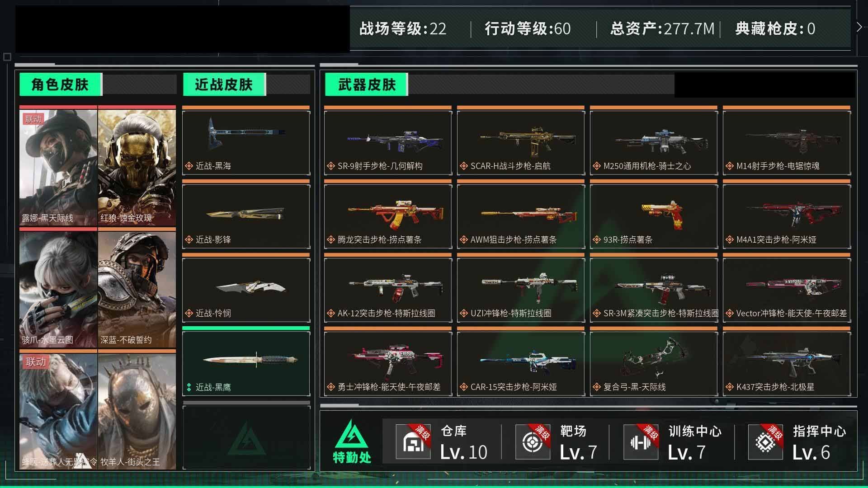Click the 总资产 277.7M label
The width and height of the screenshot is (868, 488).
[x=662, y=28]
